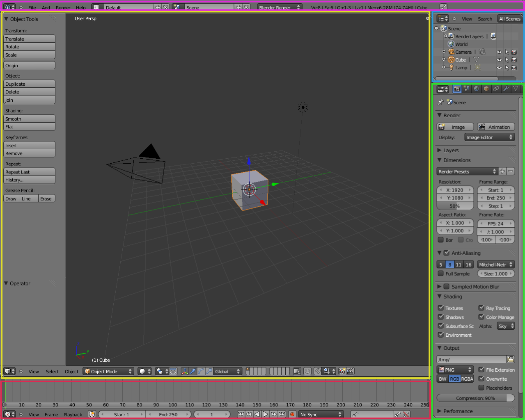Open the PNG file format dropdown
This screenshot has width=525, height=420.
[x=455, y=370]
